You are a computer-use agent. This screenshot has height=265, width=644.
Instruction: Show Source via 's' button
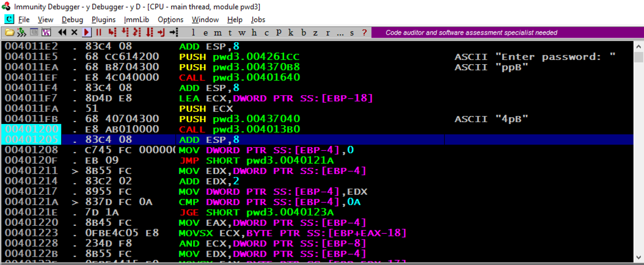click(x=352, y=33)
